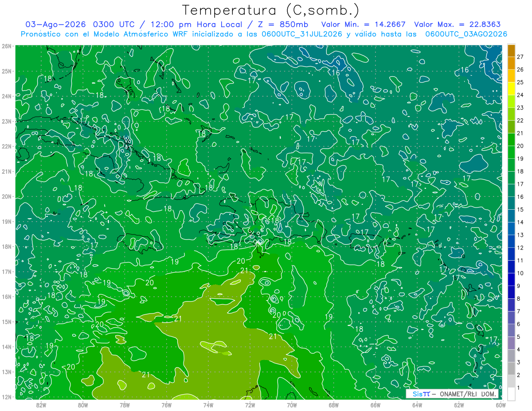The height and width of the screenshot is (411, 532).
Task: Click the longitude axis label "60W"
Action: click(501, 405)
